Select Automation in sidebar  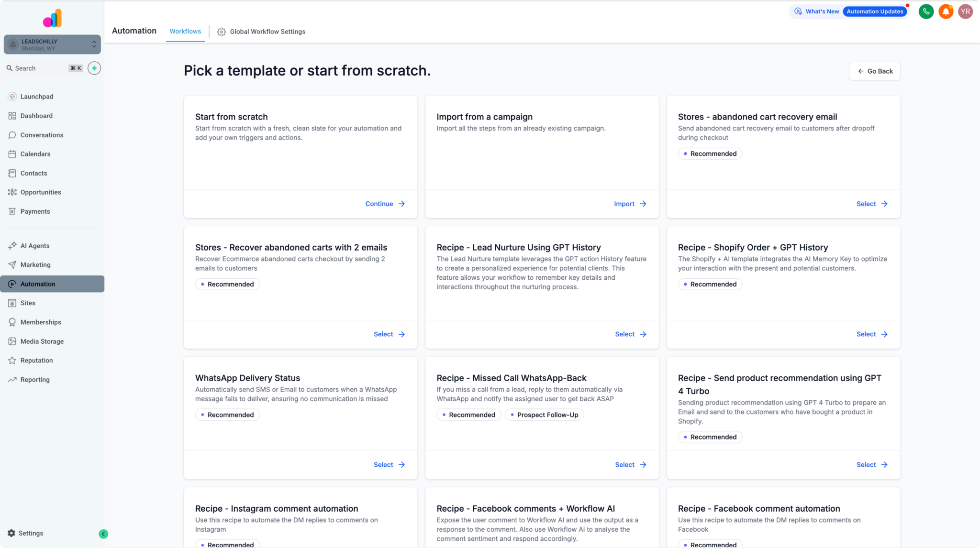point(52,284)
